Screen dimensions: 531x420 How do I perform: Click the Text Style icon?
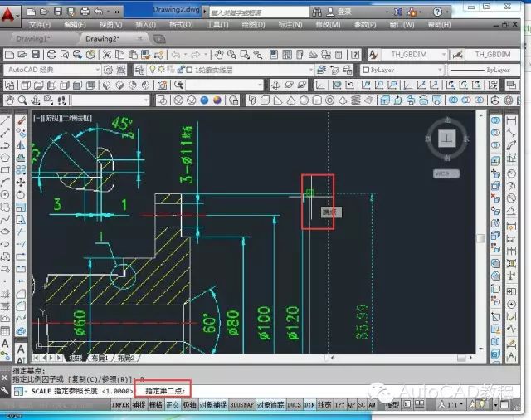click(373, 55)
